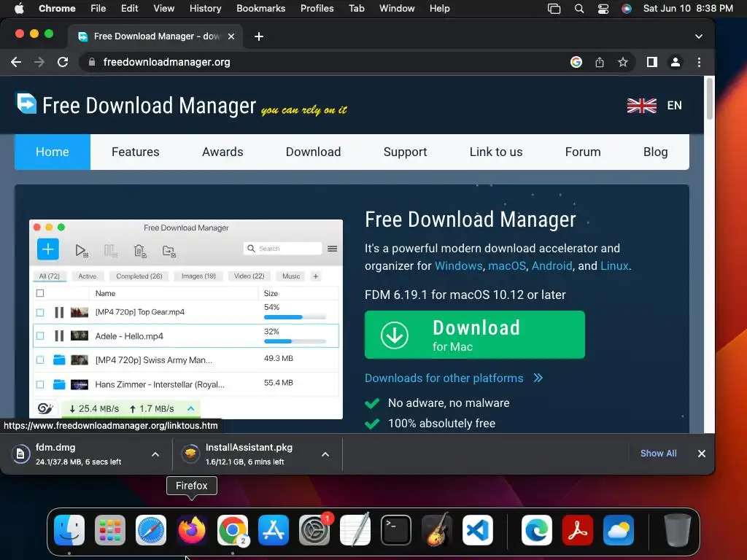This screenshot has width=747, height=560.
Task: Click the Siri icon in menu bar
Action: coord(627,9)
